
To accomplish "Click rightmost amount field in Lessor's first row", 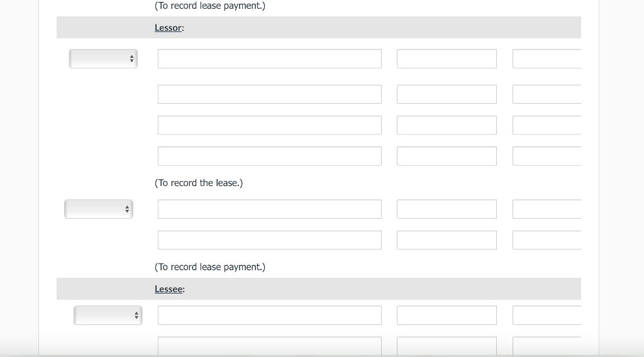I will tap(547, 59).
